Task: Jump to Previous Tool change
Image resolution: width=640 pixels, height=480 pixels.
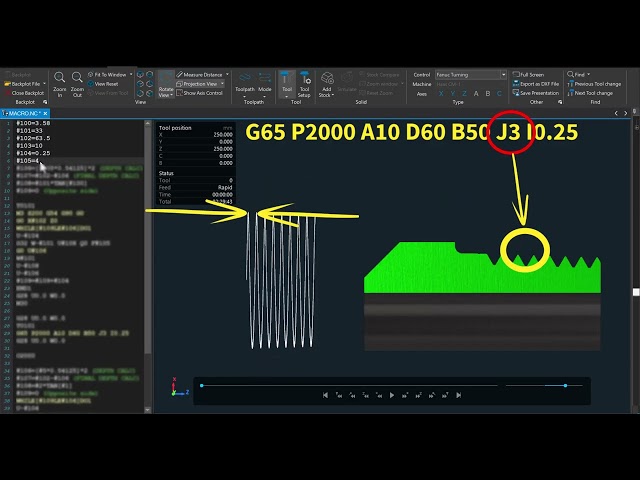Action: [x=594, y=84]
